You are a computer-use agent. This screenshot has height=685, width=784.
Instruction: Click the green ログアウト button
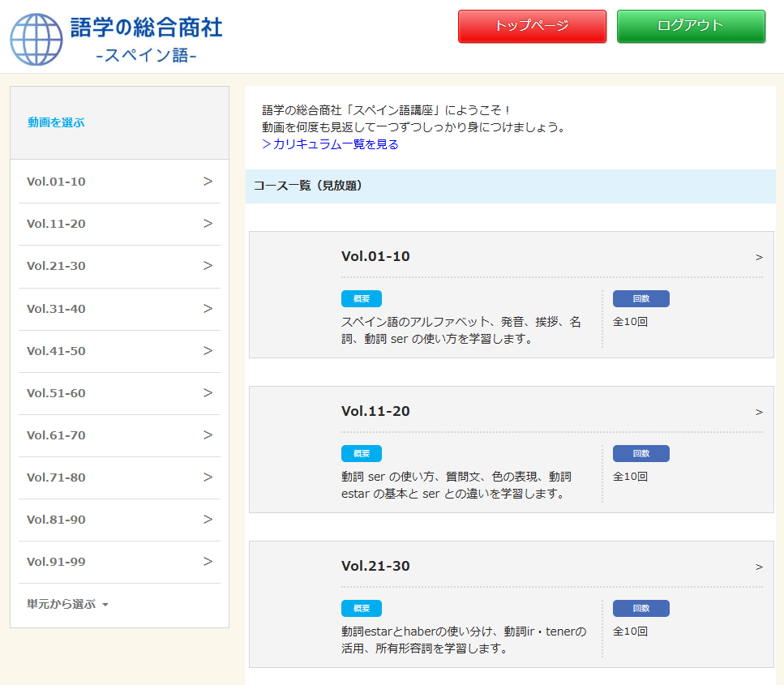coord(691,26)
